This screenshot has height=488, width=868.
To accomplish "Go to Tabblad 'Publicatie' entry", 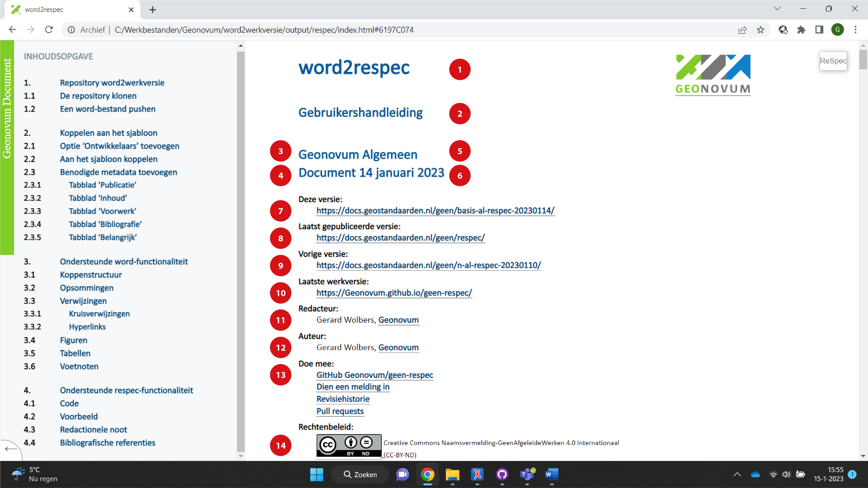I will pos(103,185).
